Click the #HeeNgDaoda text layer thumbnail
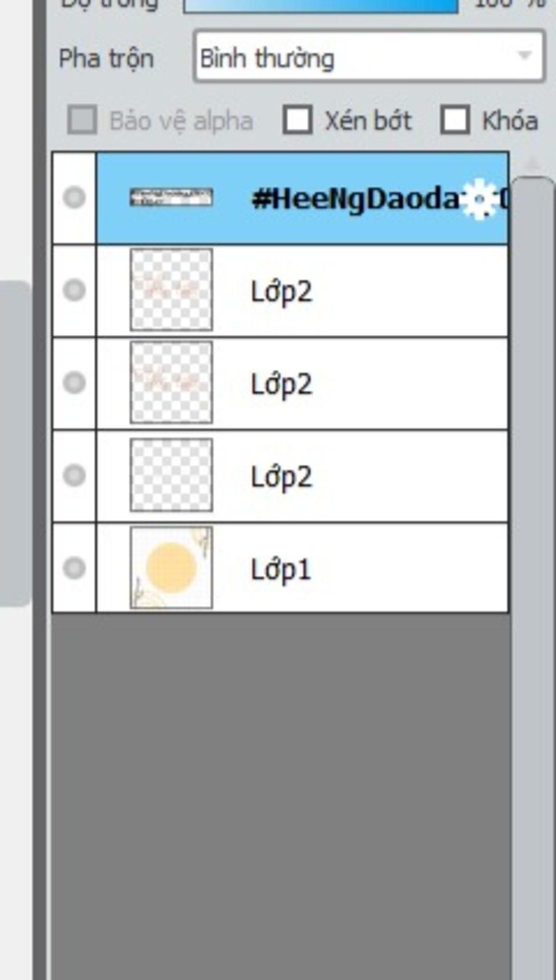Viewport: 556px width, 980px height. [171, 197]
